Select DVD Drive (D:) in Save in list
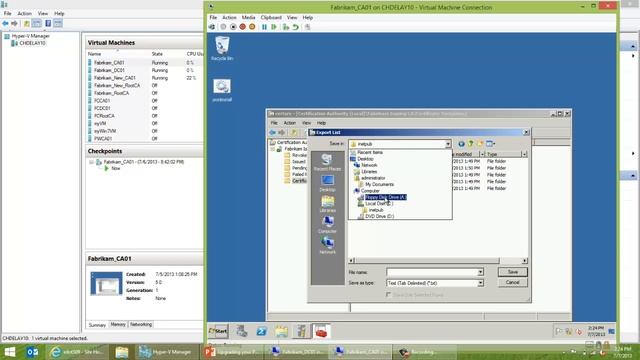The width and height of the screenshot is (640, 360). point(380,216)
